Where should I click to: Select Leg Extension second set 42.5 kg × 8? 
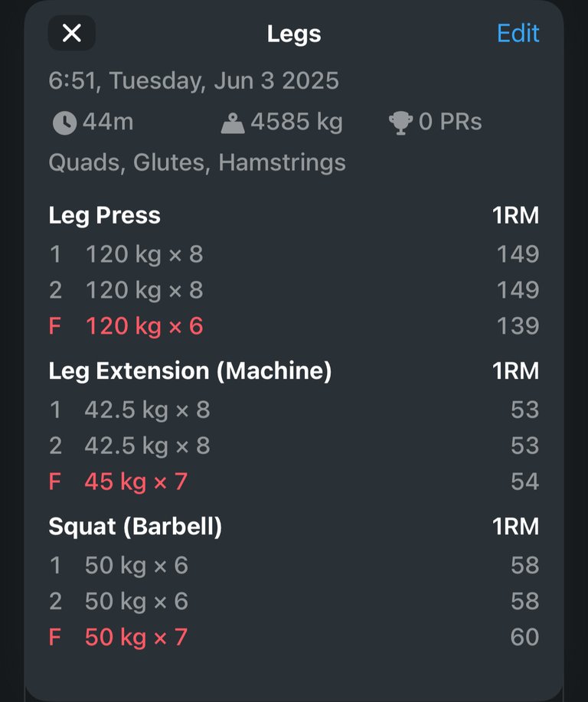click(x=294, y=446)
